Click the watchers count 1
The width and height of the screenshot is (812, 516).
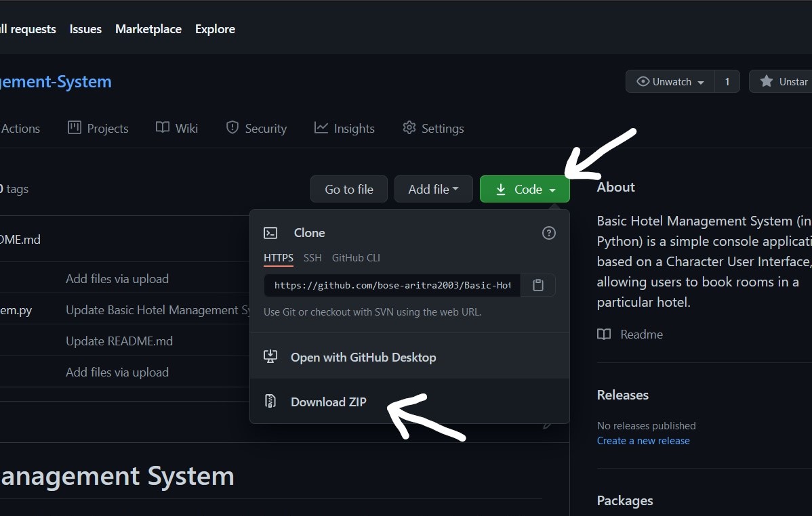(727, 81)
